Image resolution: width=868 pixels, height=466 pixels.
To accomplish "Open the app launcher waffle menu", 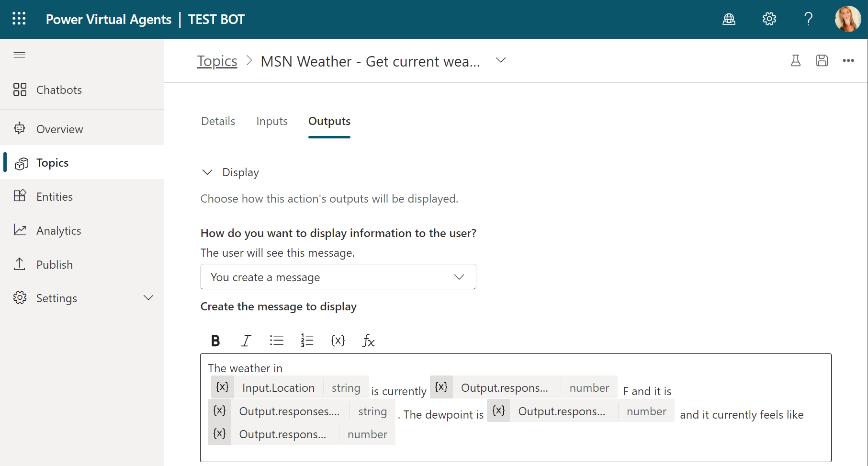I will click(19, 19).
